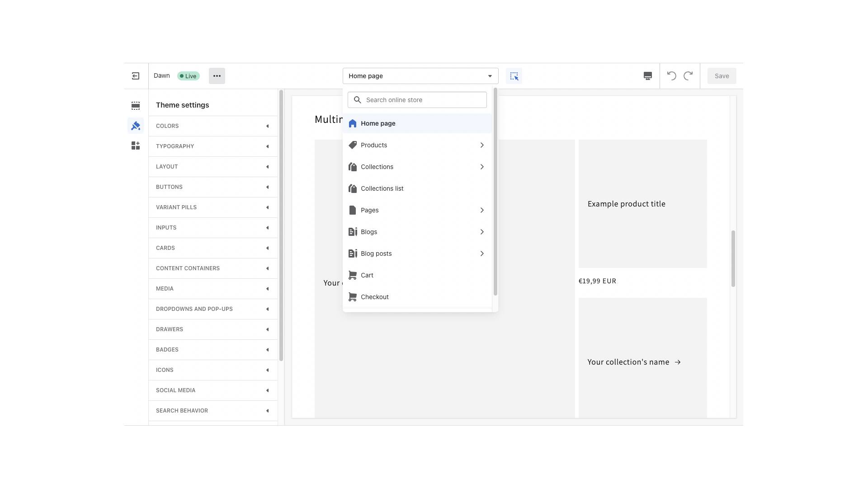Click the Dawn theme name
Screen dimensions: 868x488
[162, 75]
